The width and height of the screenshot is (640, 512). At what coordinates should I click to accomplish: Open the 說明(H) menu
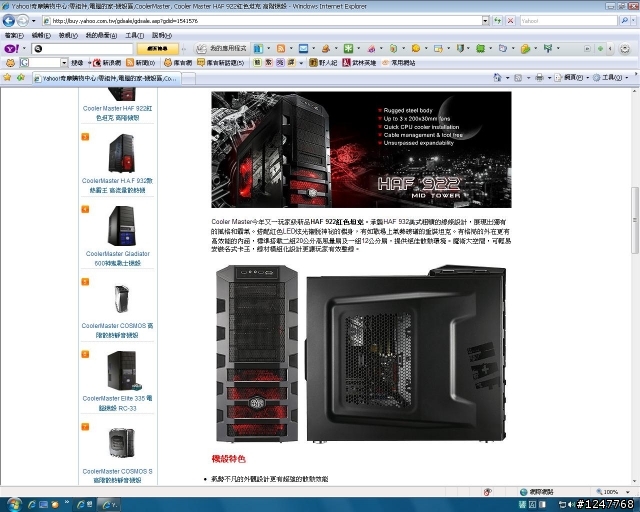pyautogui.click(x=162, y=36)
